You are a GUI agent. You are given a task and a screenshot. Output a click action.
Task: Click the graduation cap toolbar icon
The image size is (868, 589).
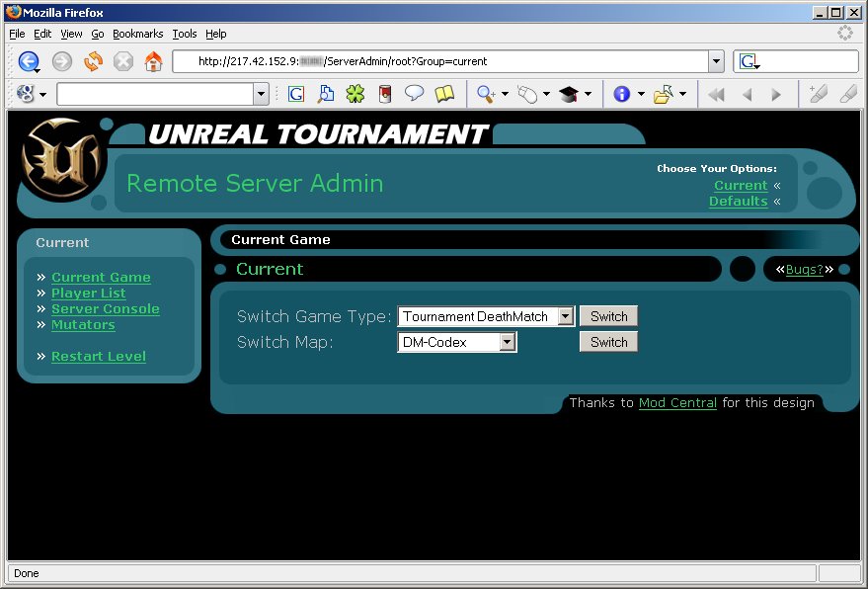click(568, 94)
